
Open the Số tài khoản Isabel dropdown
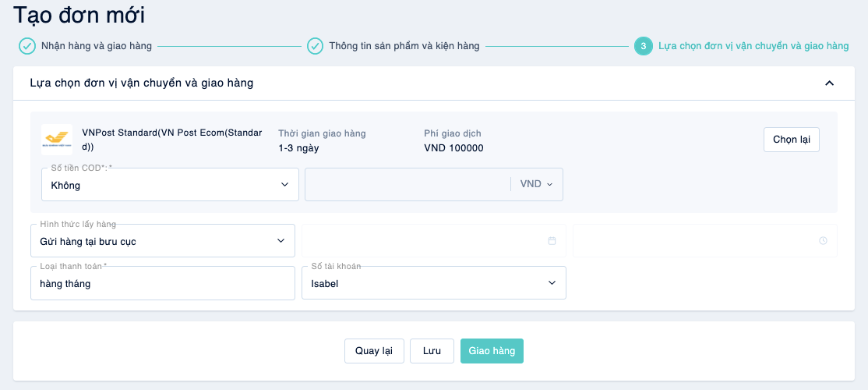click(434, 283)
